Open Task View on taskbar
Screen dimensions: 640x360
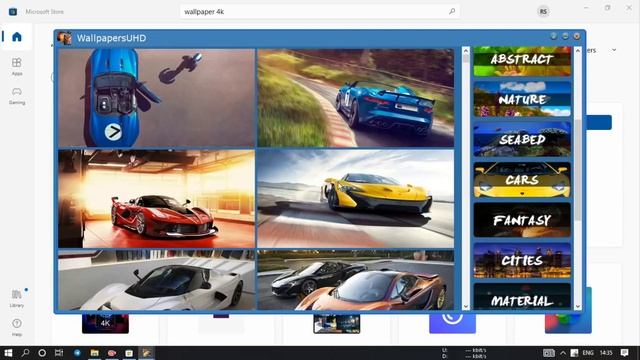coord(59,353)
